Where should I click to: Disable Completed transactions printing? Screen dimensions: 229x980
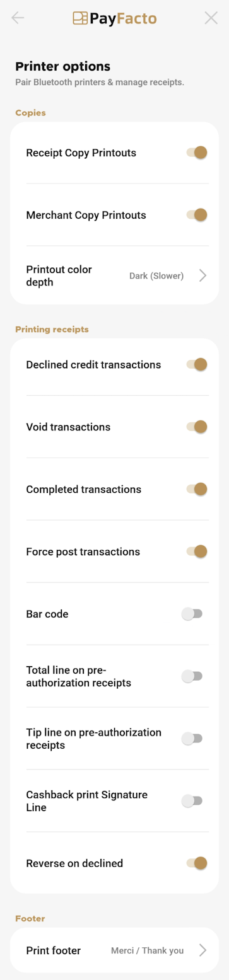coord(197,489)
